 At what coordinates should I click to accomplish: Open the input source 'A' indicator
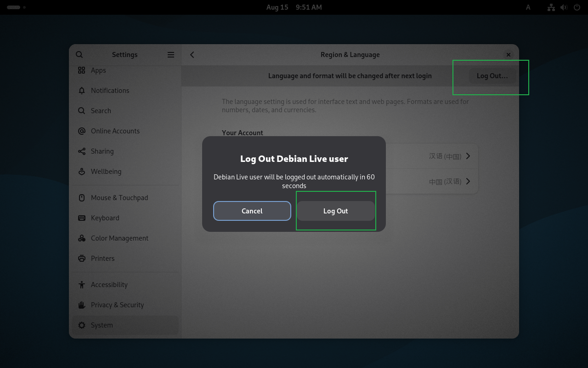tap(528, 7)
